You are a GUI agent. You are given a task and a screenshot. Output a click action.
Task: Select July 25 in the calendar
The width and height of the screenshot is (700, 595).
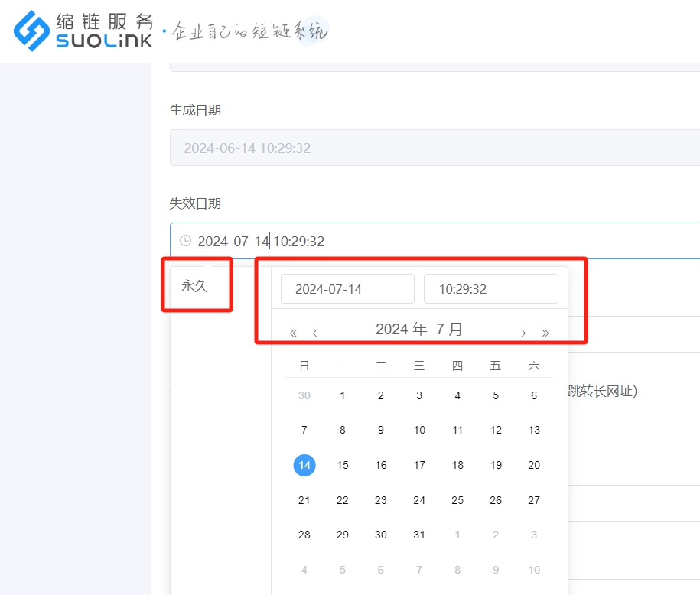[x=457, y=500]
